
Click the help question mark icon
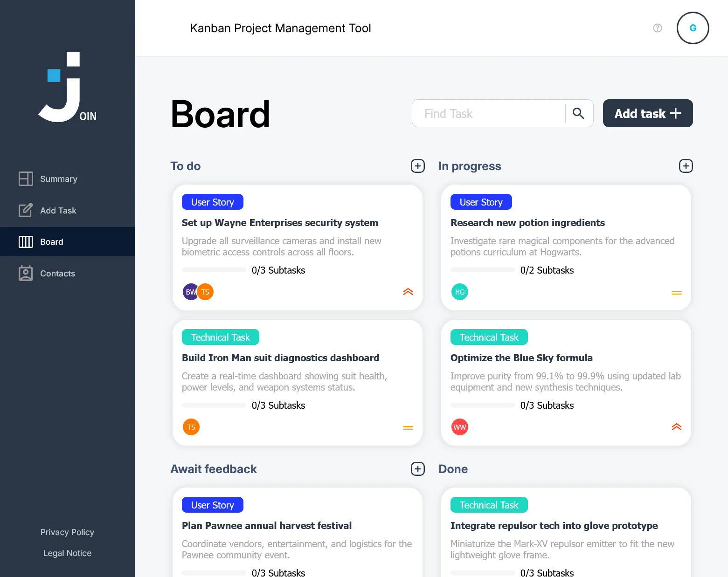[x=658, y=28]
